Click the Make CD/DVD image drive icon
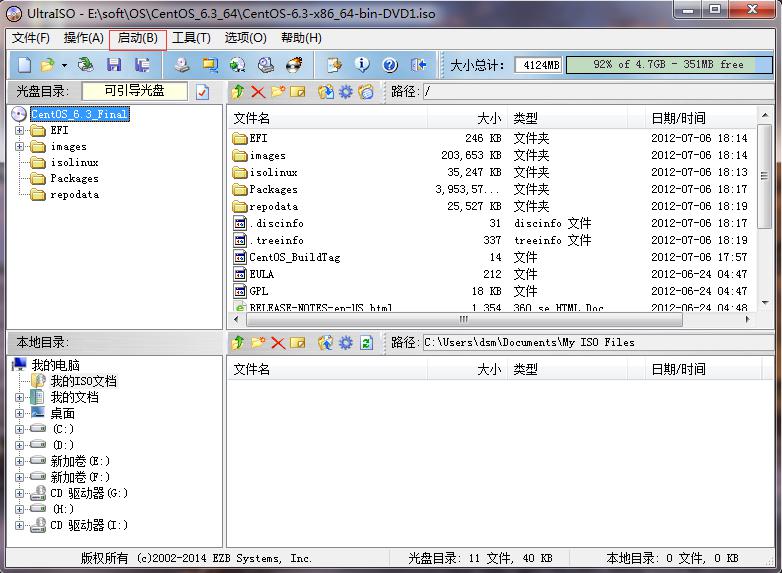Viewport: 782px width, 573px height. coord(182,65)
